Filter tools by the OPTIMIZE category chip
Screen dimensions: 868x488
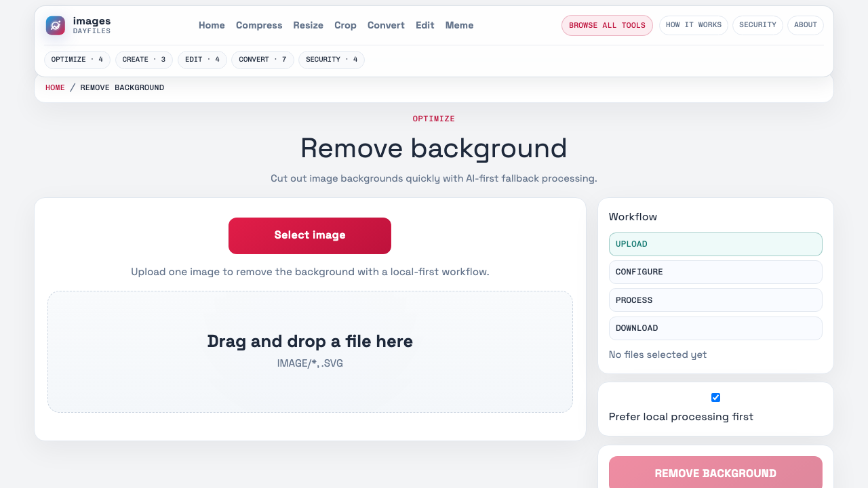[x=77, y=60]
